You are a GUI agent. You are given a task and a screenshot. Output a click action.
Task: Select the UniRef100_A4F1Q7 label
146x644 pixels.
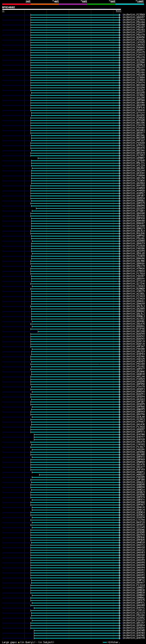(134, 140)
